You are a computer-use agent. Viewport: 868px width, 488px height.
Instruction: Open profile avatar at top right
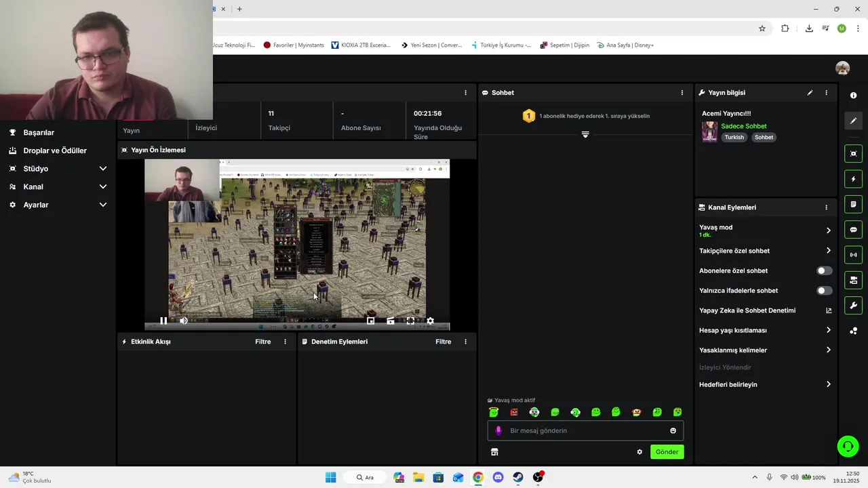pos(842,68)
